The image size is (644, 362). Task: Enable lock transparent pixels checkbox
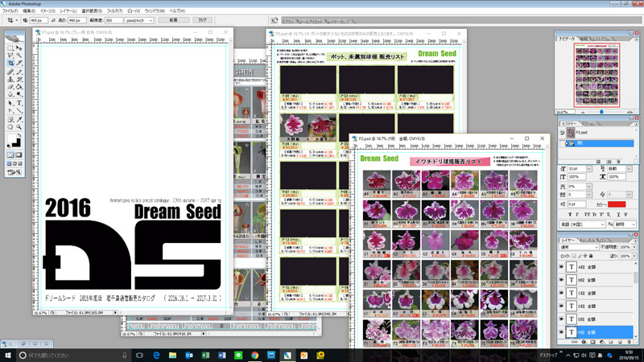point(574,256)
